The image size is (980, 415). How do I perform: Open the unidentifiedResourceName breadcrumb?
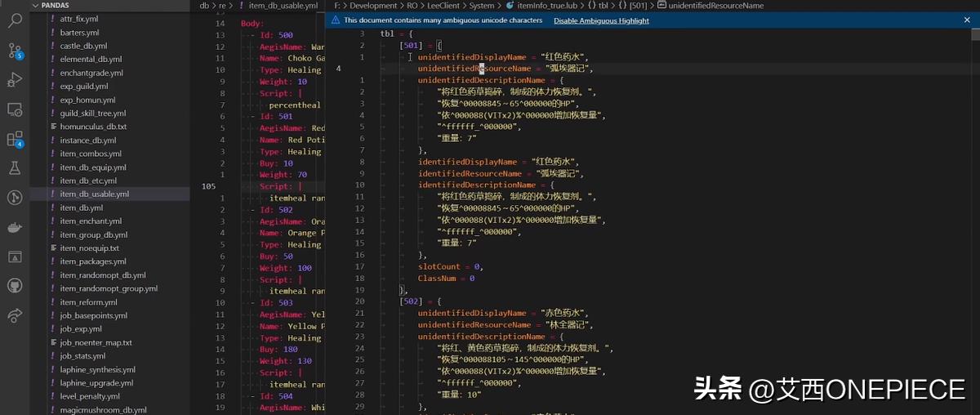coord(715,6)
